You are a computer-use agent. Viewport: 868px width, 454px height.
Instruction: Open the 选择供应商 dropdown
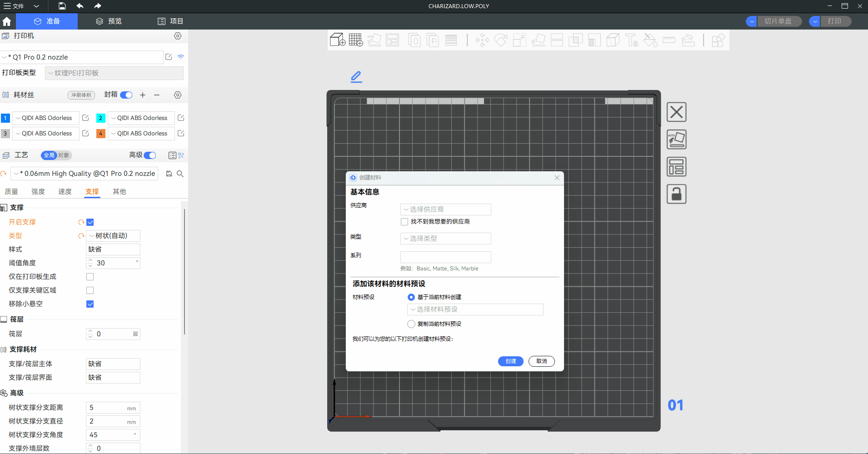point(445,210)
